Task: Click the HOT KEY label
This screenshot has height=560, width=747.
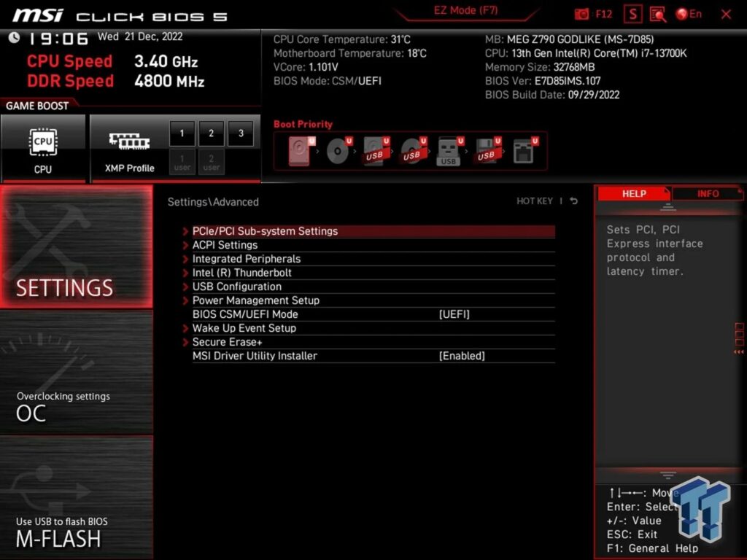Action: [x=535, y=201]
